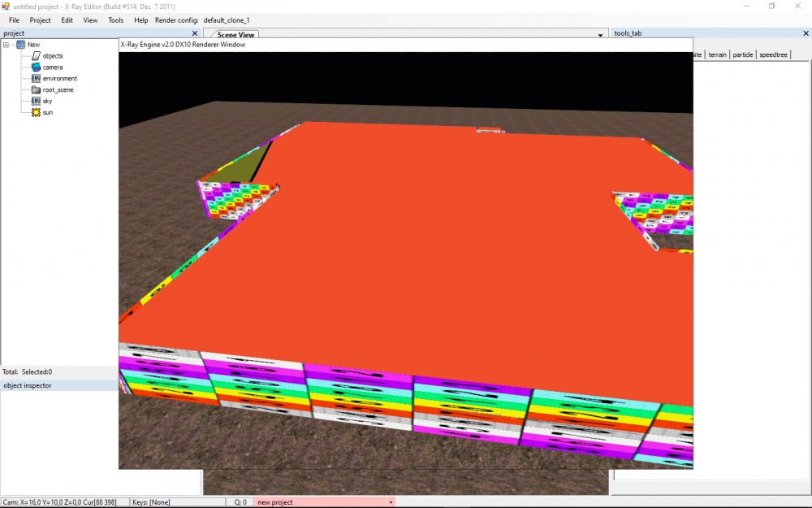Select the camera icon in project tree
This screenshot has height=508, width=812.
pyautogui.click(x=36, y=67)
